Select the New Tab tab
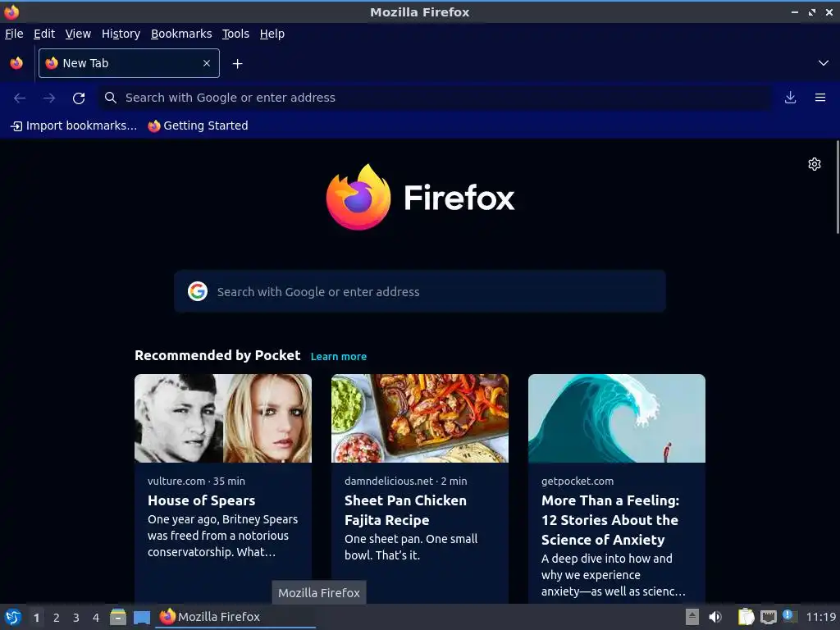 point(129,63)
